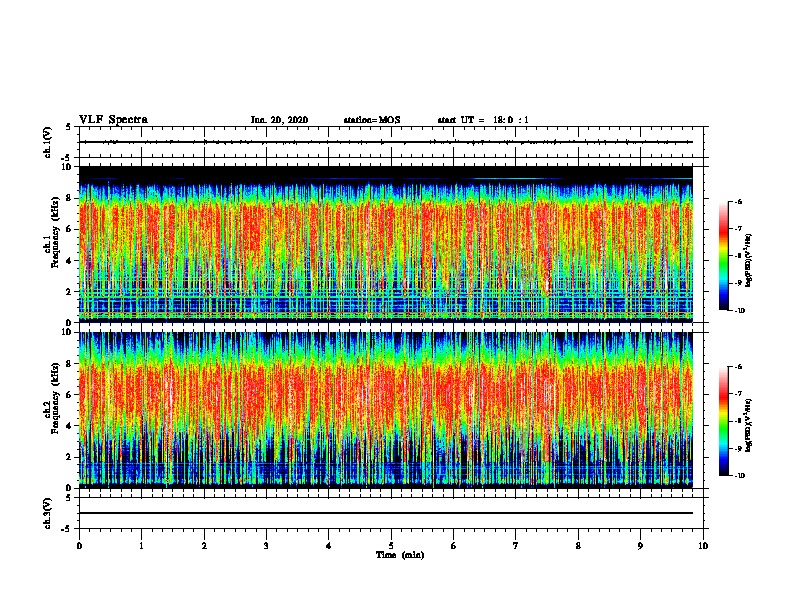Click the "station=MOS" header label
792x612 pixels.
click(x=372, y=120)
